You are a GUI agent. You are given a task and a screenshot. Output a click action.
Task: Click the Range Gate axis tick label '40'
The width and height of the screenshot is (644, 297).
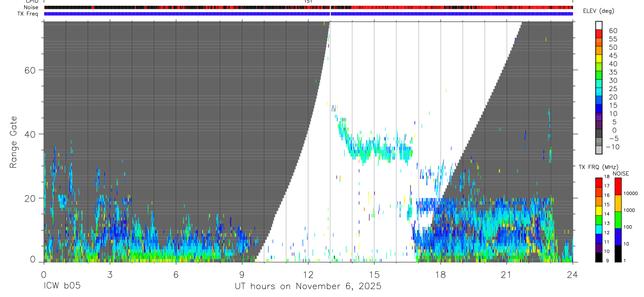[x=29, y=134]
